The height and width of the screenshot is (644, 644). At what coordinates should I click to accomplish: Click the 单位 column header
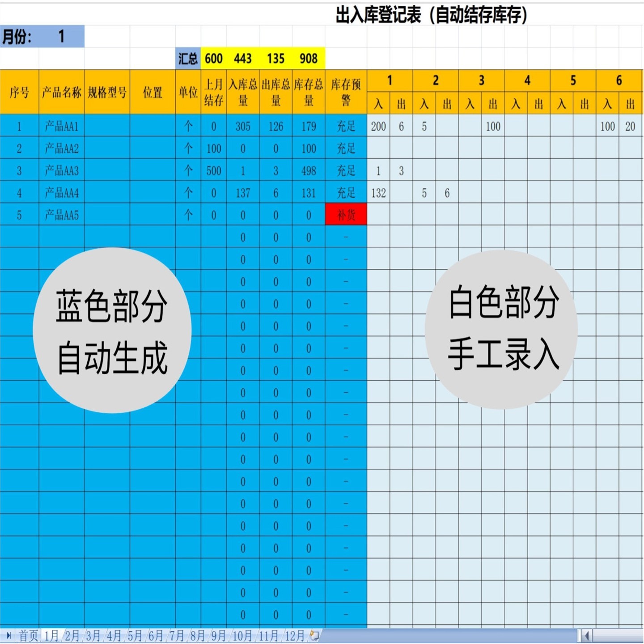188,92
